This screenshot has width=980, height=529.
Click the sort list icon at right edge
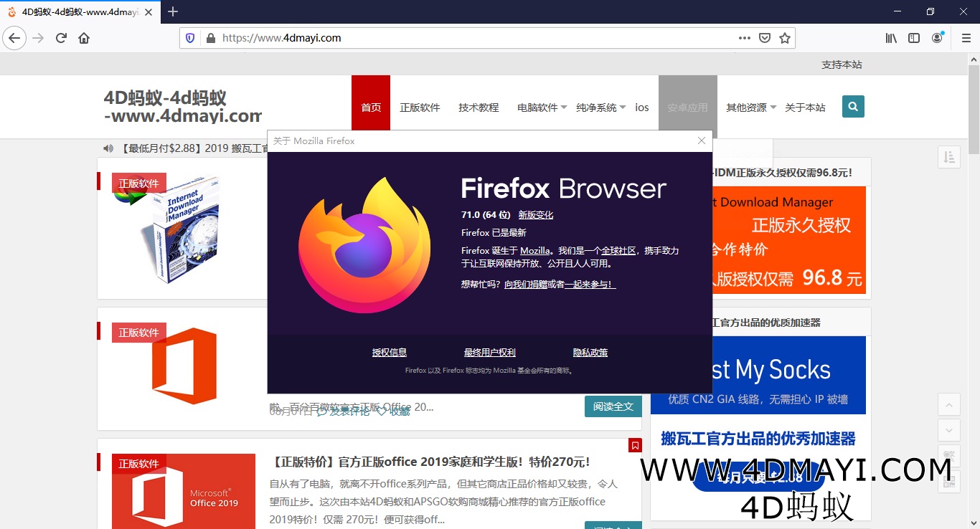tap(949, 157)
